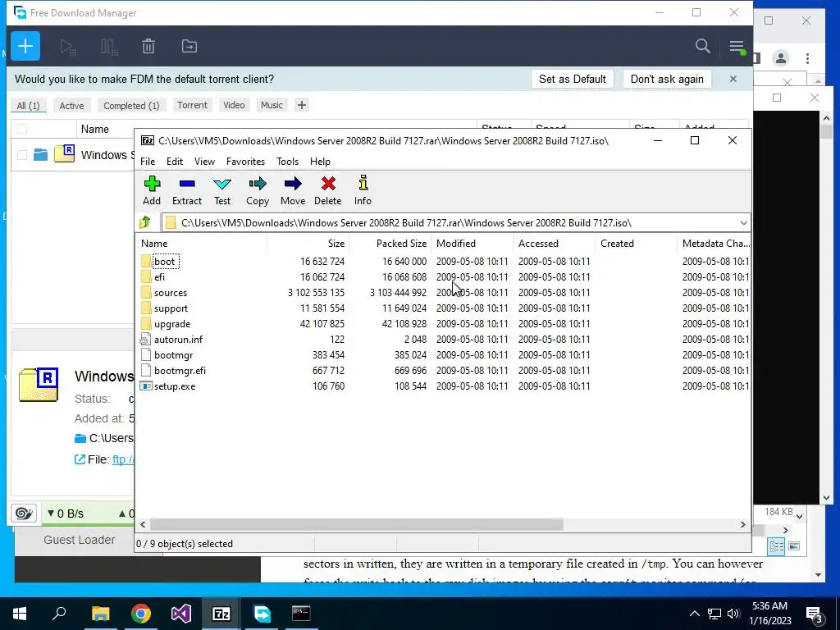Run Test on the archive in 7-Zip
This screenshot has height=630, width=840.
[221, 190]
